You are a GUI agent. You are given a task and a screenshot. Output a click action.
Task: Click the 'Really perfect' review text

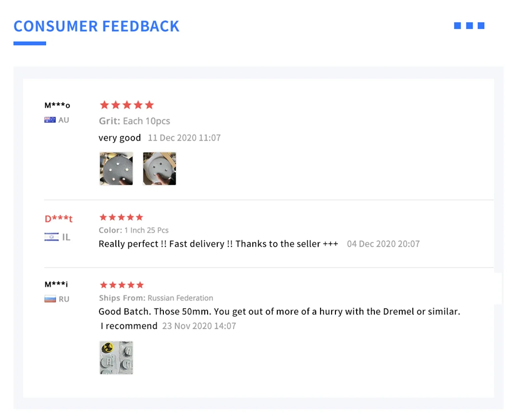coord(218,244)
